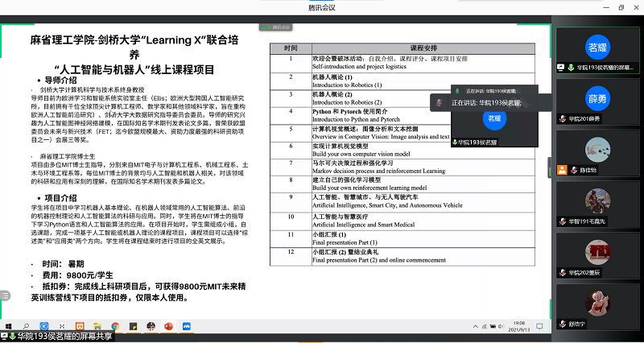
Task: Select the 薛勇 participant avatar
Action: pyautogui.click(x=597, y=98)
